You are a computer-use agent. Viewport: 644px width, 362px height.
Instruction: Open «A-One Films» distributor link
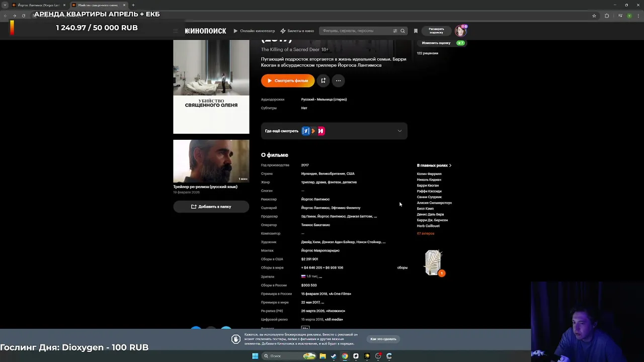[340, 294]
